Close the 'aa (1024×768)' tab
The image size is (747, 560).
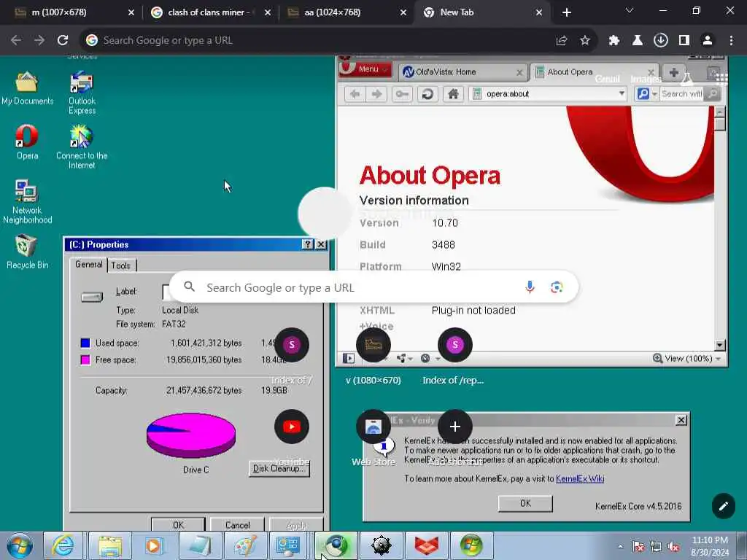pos(403,13)
